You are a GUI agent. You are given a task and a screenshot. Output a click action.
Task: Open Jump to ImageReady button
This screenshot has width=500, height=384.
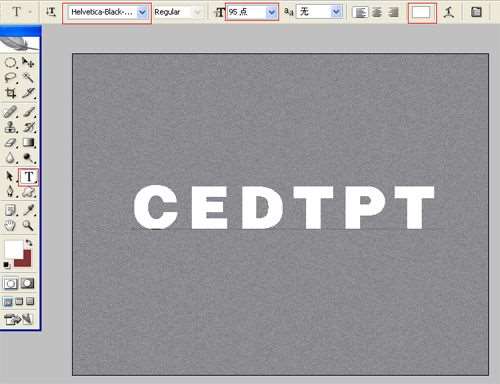[x=18, y=320]
